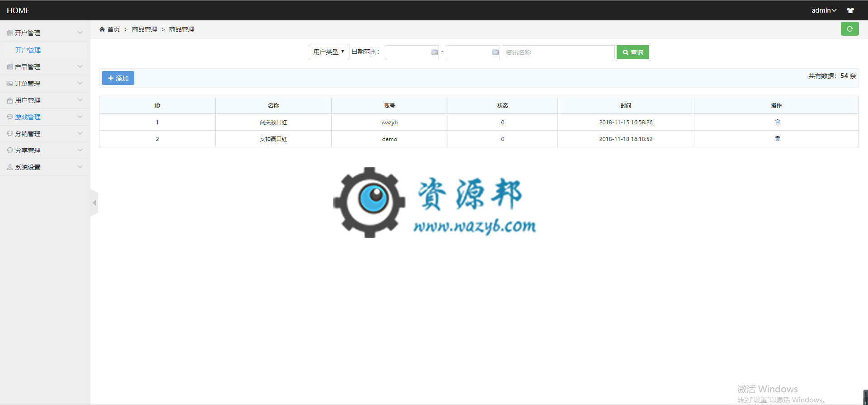
Task: Expand 用户管理 section chevron
Action: [80, 100]
